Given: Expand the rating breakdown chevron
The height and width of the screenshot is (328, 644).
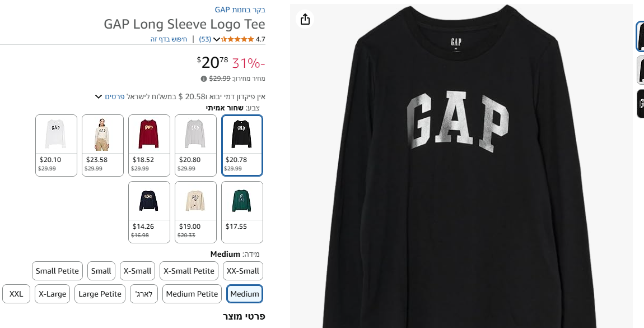Looking at the screenshot, I should point(217,39).
